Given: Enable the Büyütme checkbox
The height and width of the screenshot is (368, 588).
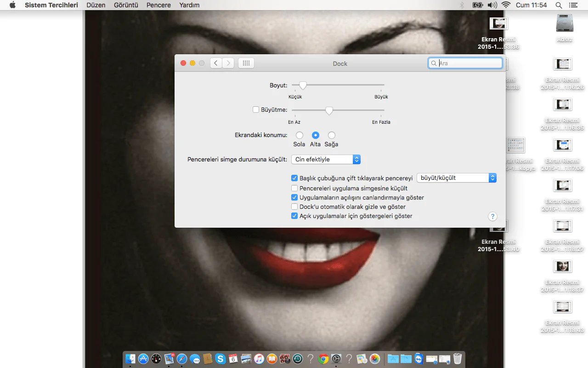Looking at the screenshot, I should pyautogui.click(x=256, y=109).
